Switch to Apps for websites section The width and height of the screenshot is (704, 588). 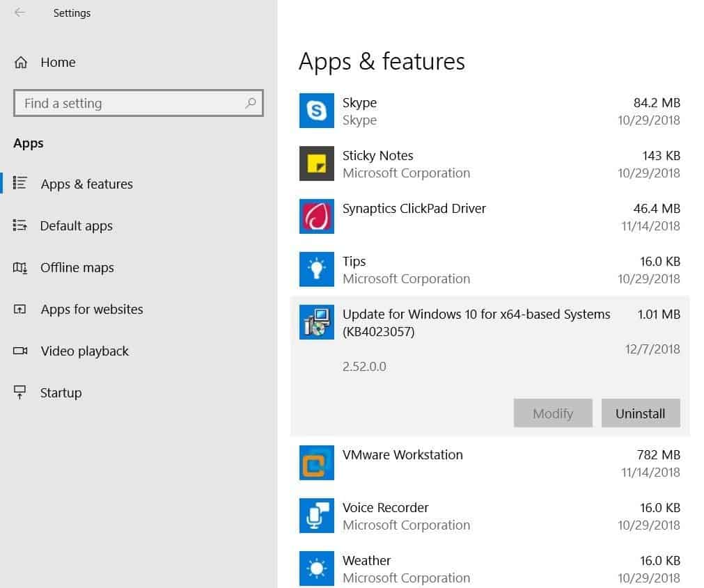(x=92, y=309)
